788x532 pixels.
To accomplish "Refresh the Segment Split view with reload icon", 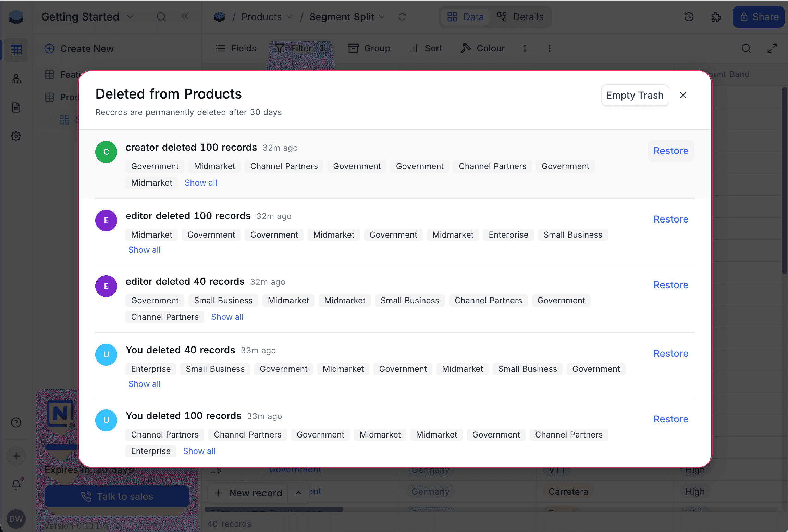I will pyautogui.click(x=402, y=16).
